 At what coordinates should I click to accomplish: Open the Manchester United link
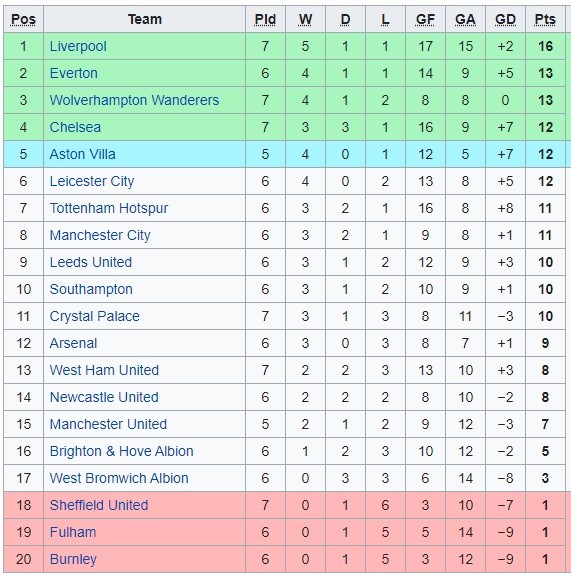108,424
